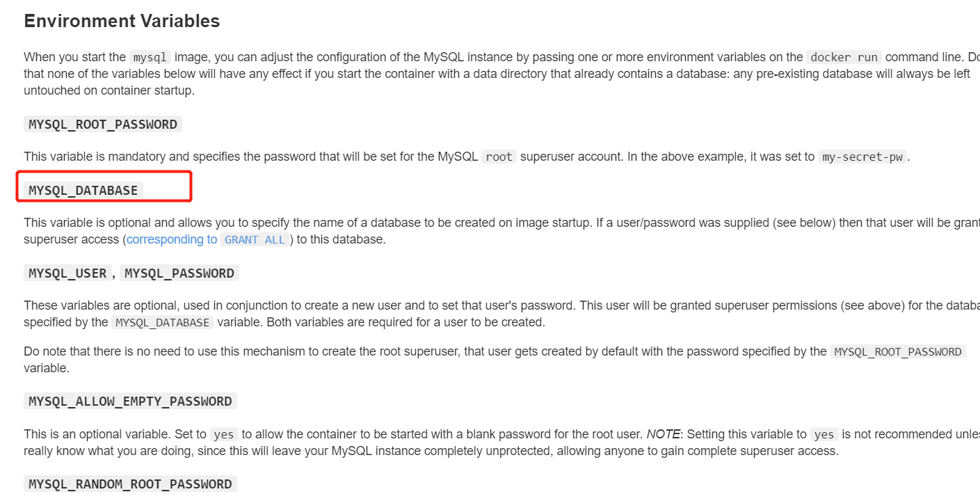Click the "corresponding to" hyperlink text
The height and width of the screenshot is (501, 980).
[x=171, y=239]
